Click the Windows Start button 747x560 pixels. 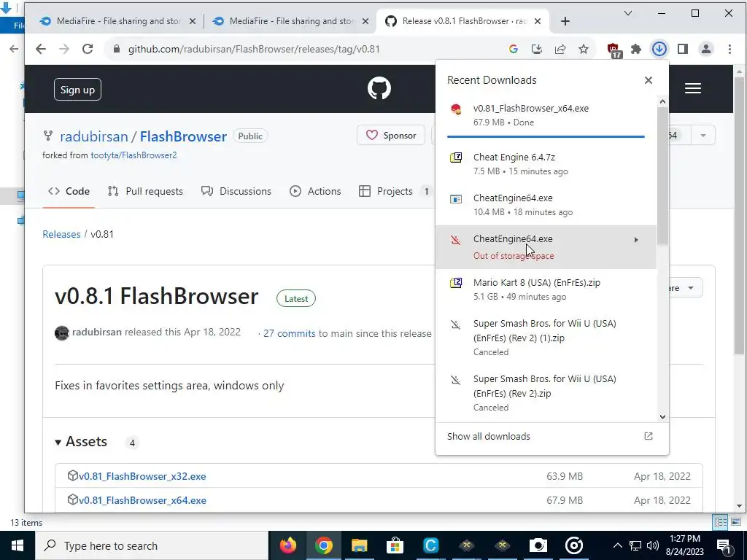(x=18, y=545)
